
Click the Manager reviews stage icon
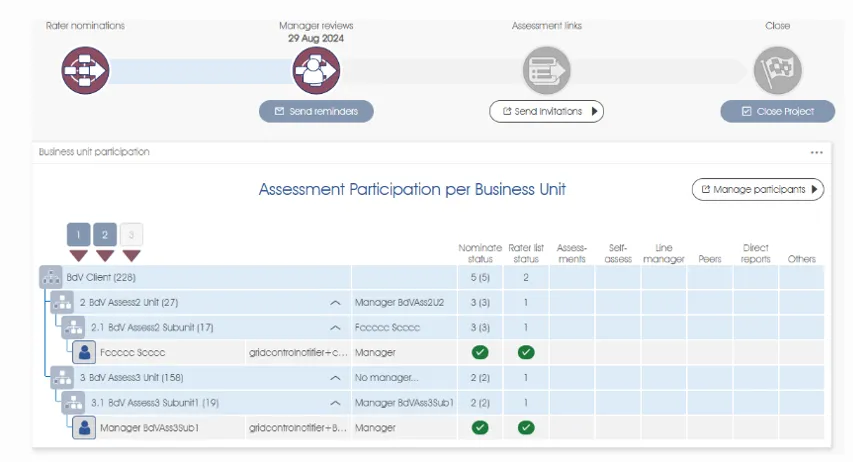(316, 71)
